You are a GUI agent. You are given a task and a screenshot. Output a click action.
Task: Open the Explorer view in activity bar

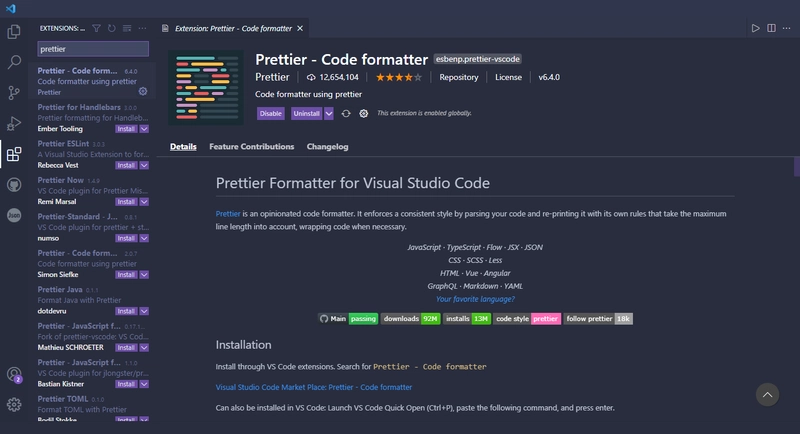14,32
